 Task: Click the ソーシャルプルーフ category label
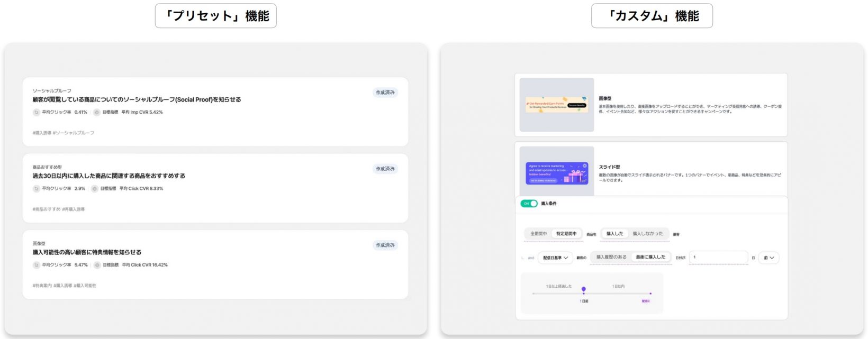pyautogui.click(x=52, y=91)
